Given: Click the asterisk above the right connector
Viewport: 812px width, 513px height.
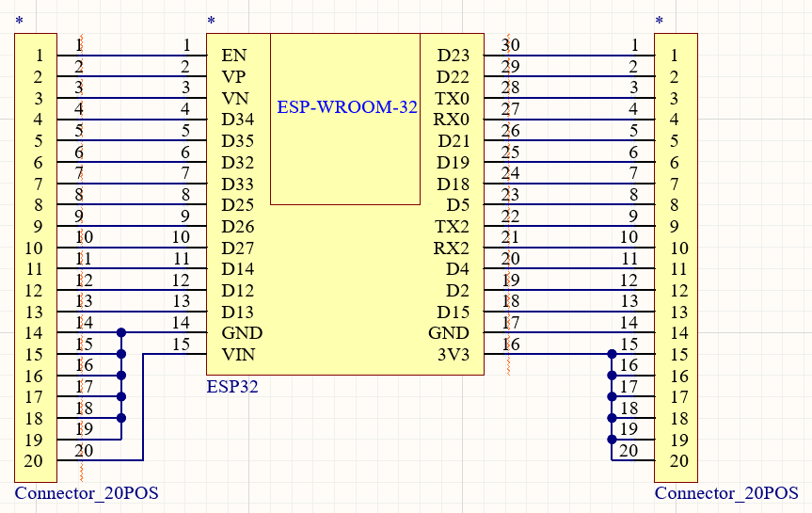Looking at the screenshot, I should pos(659,22).
